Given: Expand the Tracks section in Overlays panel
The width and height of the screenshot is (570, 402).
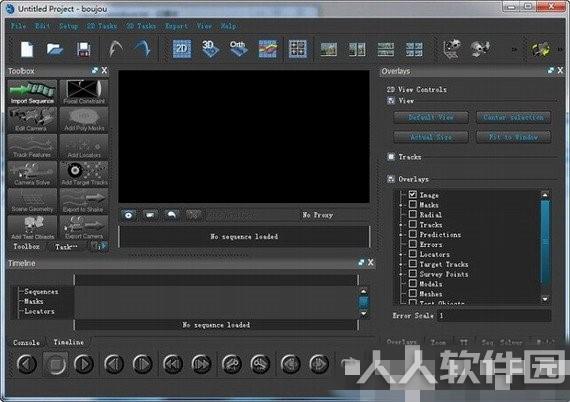Looking at the screenshot, I should coord(391,157).
